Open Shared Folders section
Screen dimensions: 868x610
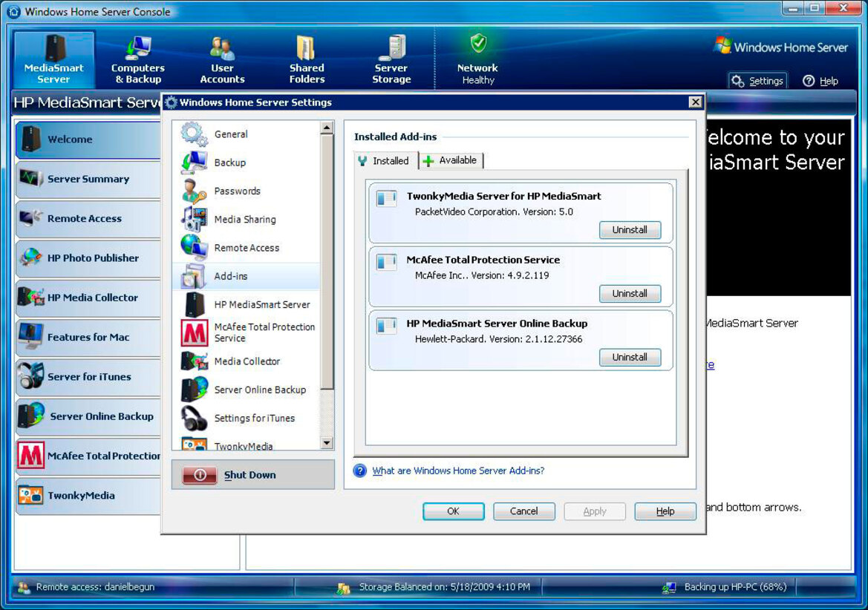[307, 59]
